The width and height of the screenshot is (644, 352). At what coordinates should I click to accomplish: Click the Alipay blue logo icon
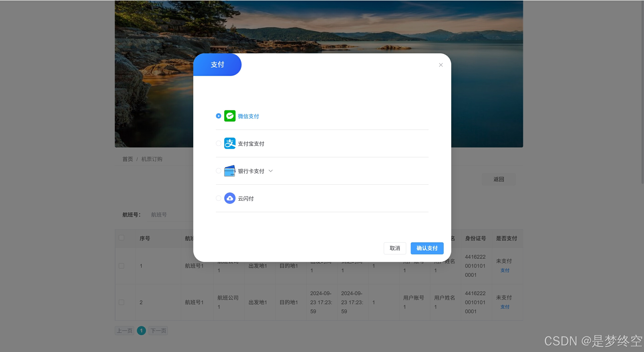click(x=230, y=143)
